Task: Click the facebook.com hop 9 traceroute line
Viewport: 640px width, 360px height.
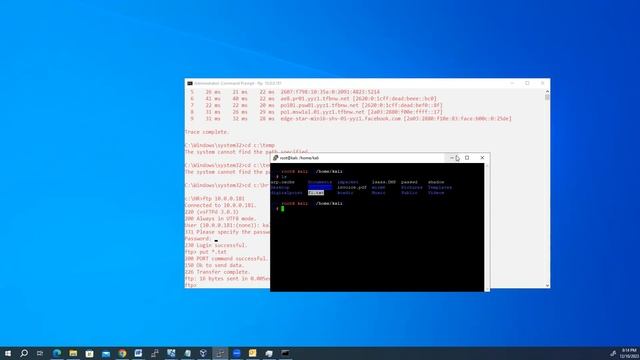Action: click(x=351, y=118)
